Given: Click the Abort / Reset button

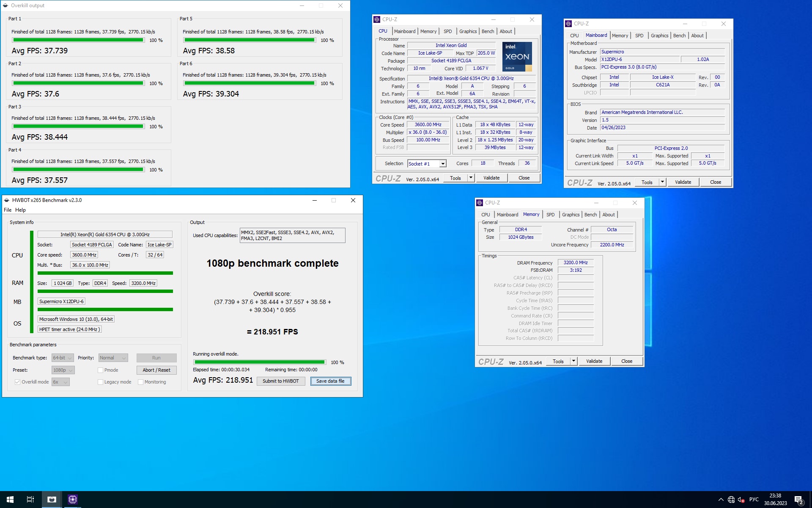Looking at the screenshot, I should 156,370.
